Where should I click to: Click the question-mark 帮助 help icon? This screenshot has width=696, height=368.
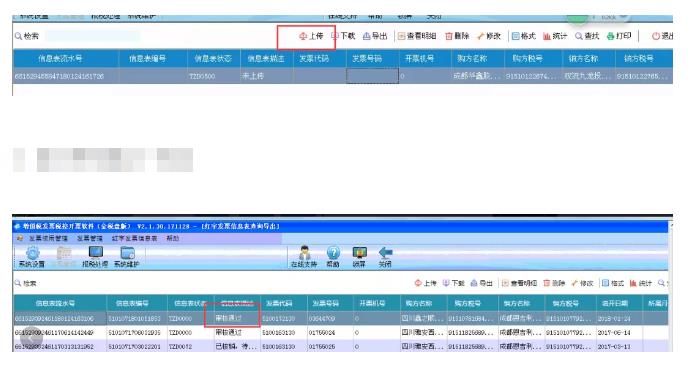pos(333,257)
